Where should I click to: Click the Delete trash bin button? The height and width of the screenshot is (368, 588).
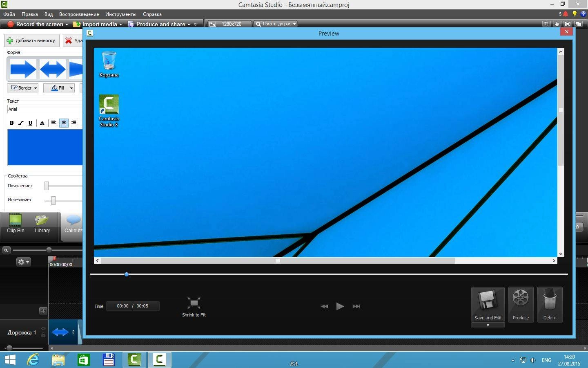pyautogui.click(x=550, y=305)
